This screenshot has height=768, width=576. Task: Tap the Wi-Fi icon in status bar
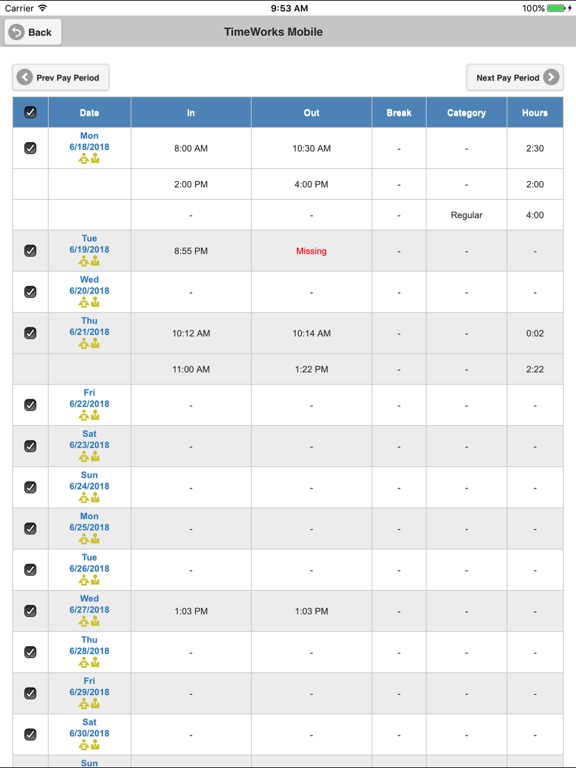click(43, 8)
